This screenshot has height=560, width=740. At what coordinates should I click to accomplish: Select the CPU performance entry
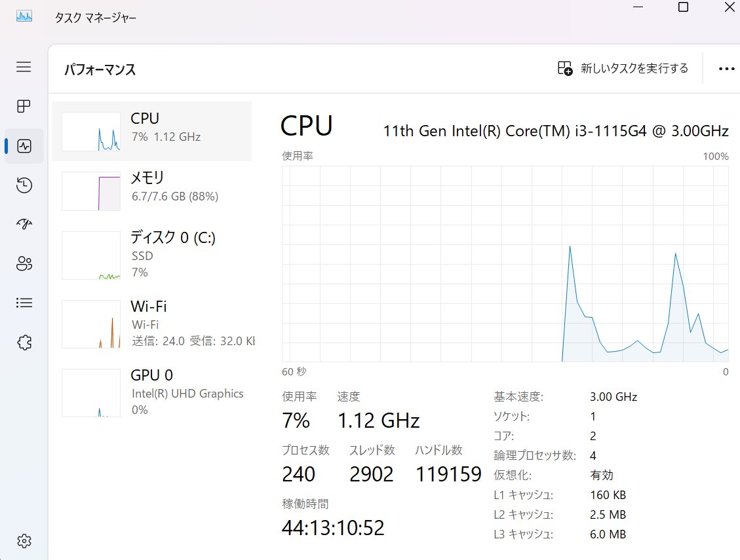pyautogui.click(x=151, y=131)
